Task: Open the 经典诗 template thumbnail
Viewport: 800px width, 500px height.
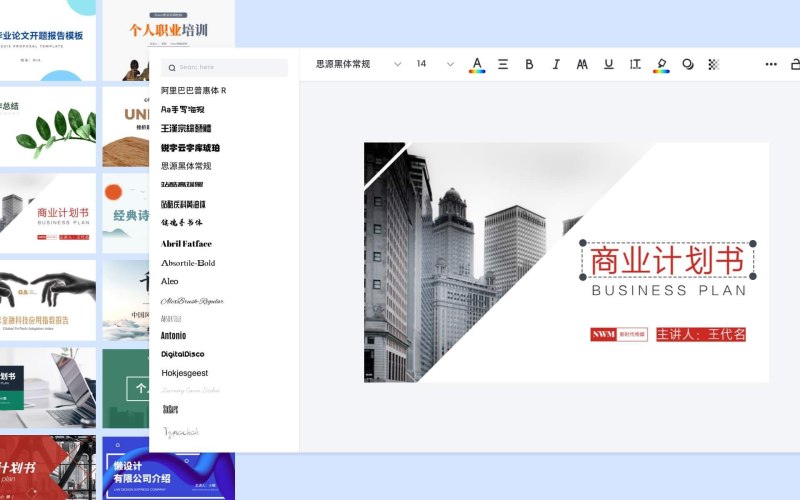Action: click(126, 213)
